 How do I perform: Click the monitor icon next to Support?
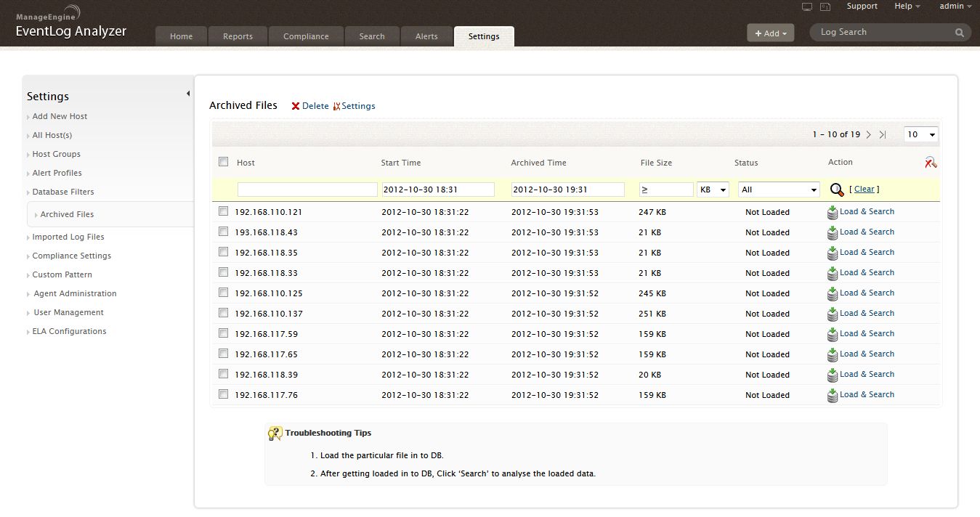[x=807, y=7]
